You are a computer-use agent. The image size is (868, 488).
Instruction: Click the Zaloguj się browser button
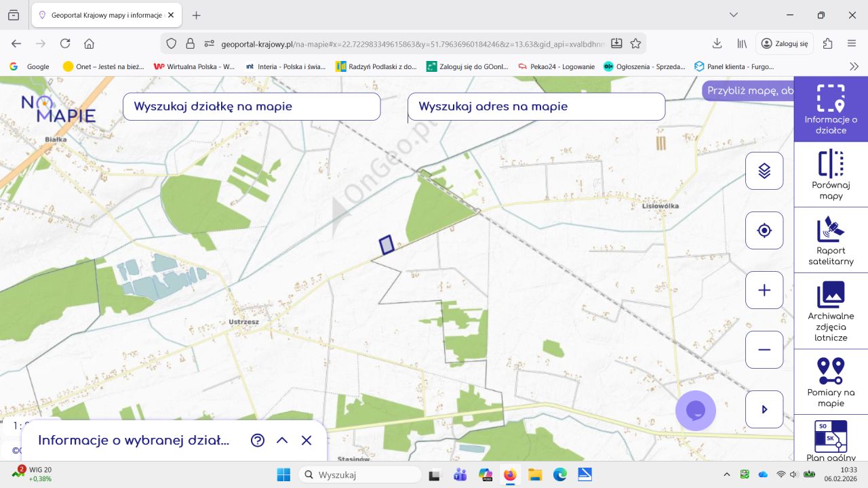[785, 43]
